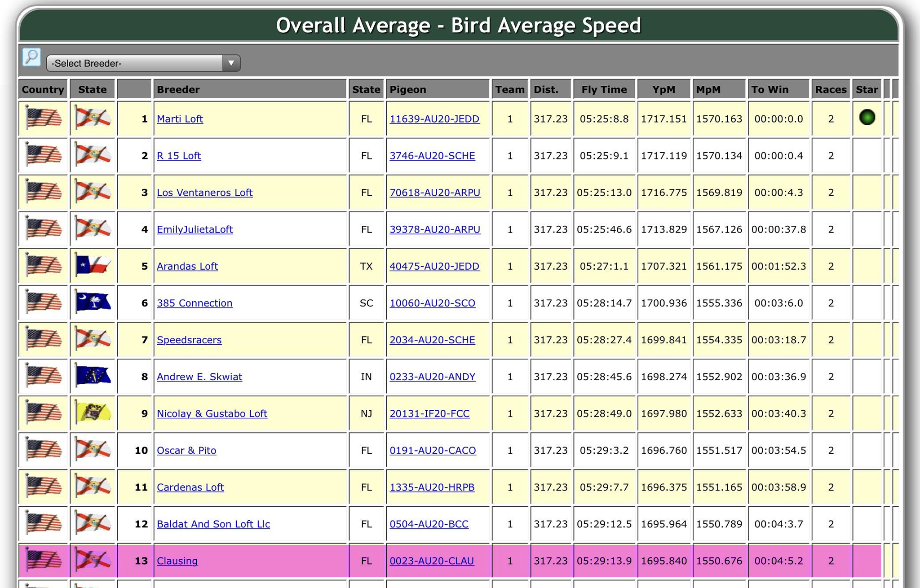Click the Texas state flag in Arandas Loft row

tap(93, 266)
